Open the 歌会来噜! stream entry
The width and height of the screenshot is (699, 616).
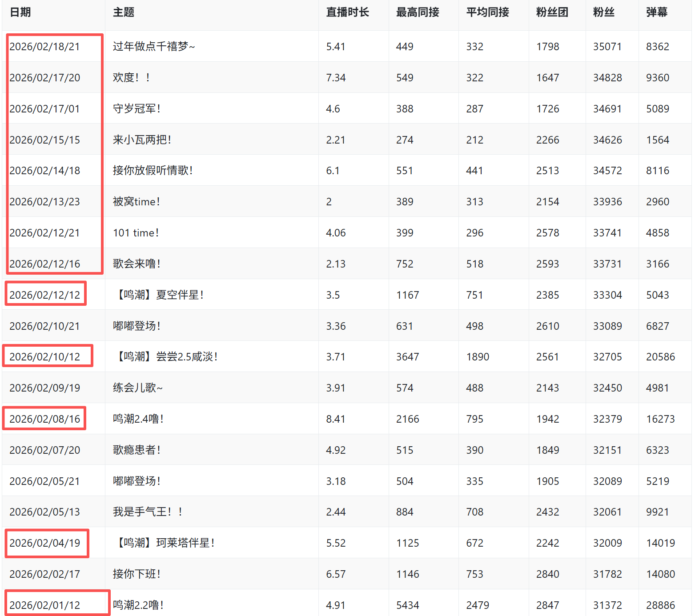137,264
